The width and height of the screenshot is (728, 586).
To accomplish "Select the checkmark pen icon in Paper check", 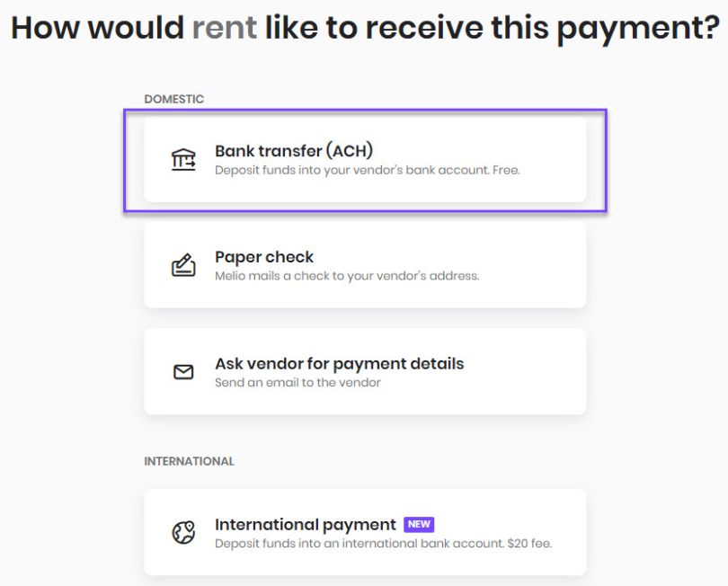I will (183, 264).
